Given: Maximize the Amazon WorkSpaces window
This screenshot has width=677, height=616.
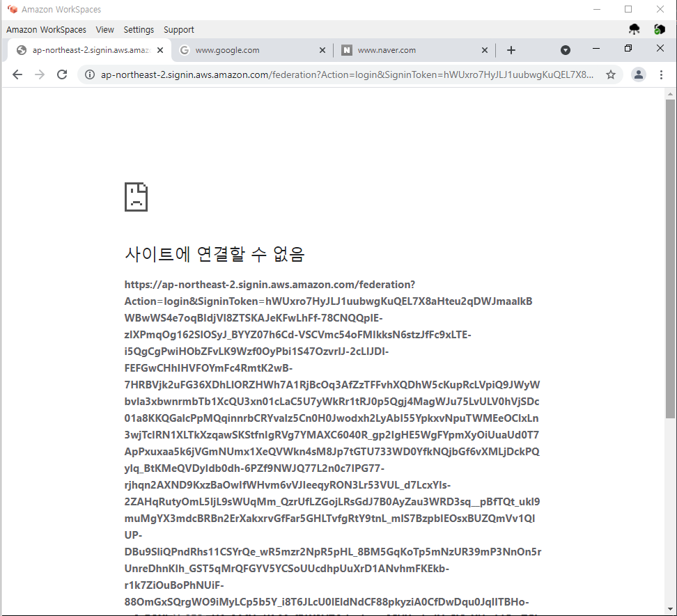Looking at the screenshot, I should pyautogui.click(x=628, y=9).
